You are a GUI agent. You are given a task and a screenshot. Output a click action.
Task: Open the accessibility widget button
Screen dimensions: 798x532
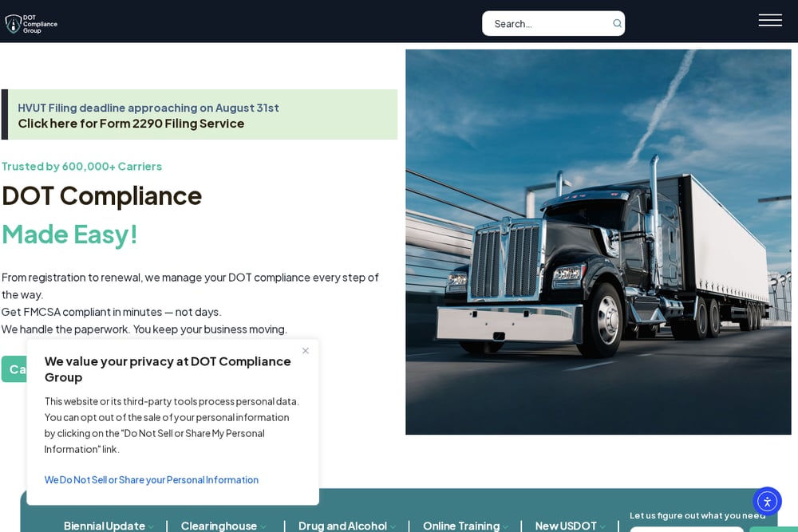click(767, 502)
